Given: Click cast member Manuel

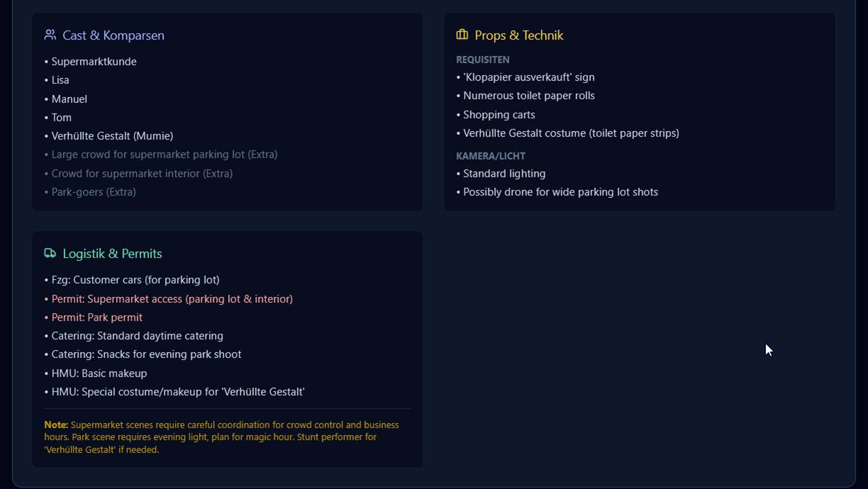Looking at the screenshot, I should point(69,99).
